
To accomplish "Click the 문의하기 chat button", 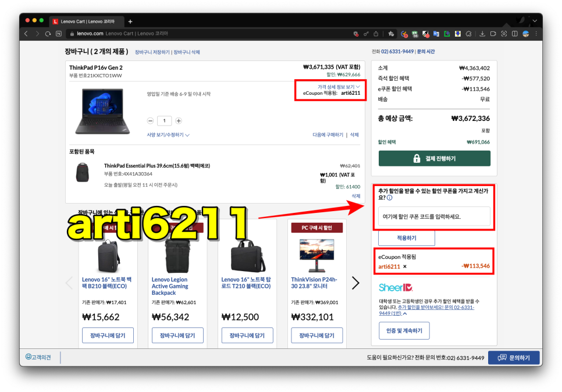I will click(x=514, y=358).
